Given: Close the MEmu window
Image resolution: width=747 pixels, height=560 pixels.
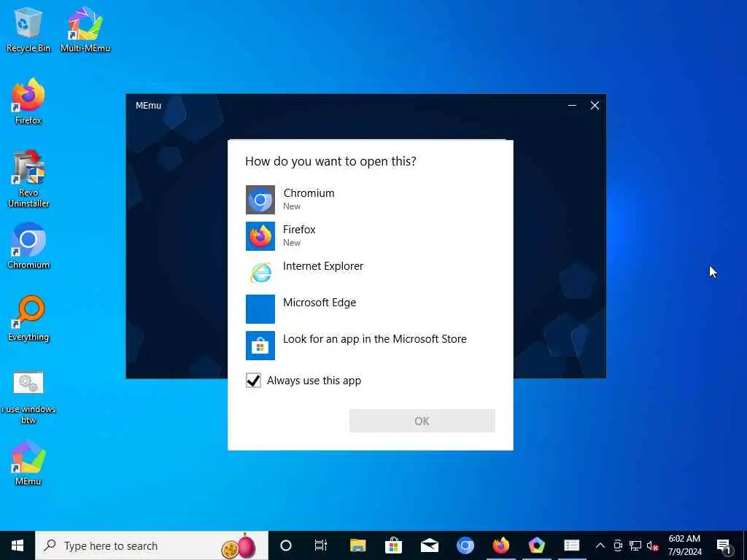Looking at the screenshot, I should pyautogui.click(x=595, y=105).
